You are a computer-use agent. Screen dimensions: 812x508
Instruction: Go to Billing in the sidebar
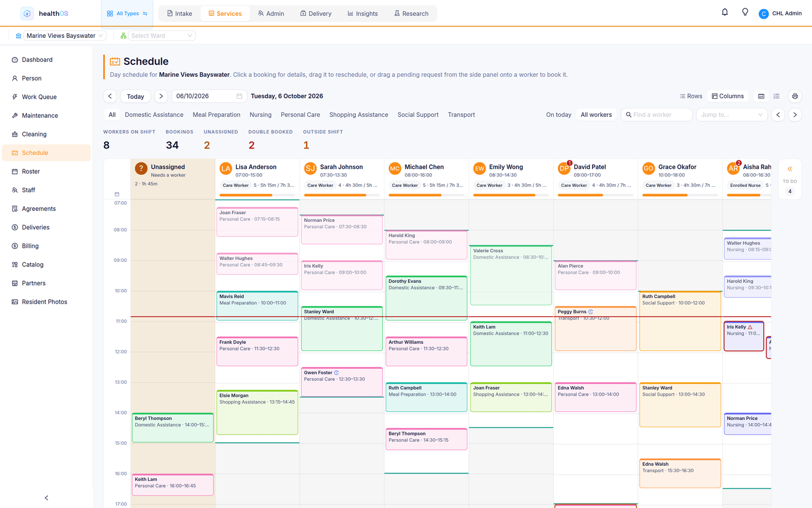[46, 246]
